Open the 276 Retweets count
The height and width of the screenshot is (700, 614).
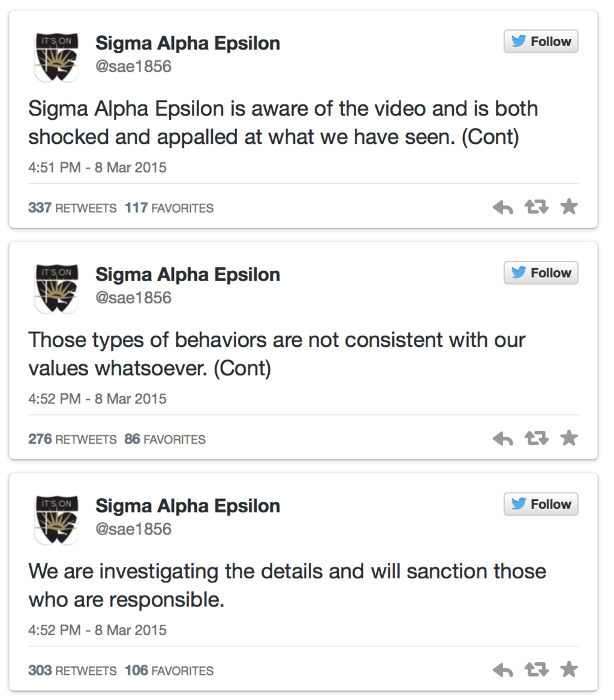point(72,440)
